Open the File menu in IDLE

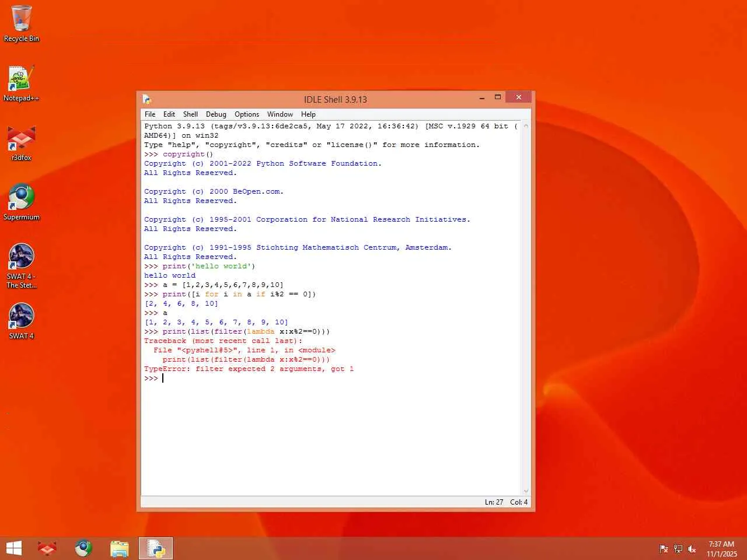coord(150,114)
